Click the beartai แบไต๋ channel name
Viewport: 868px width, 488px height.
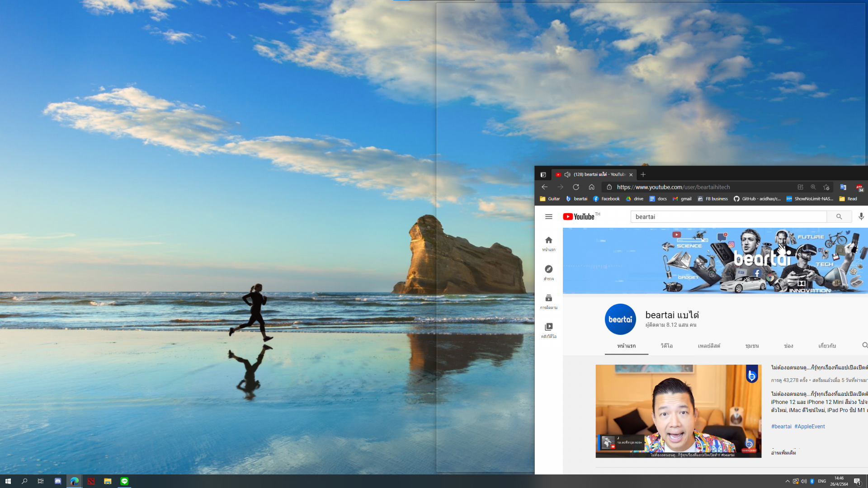point(672,315)
